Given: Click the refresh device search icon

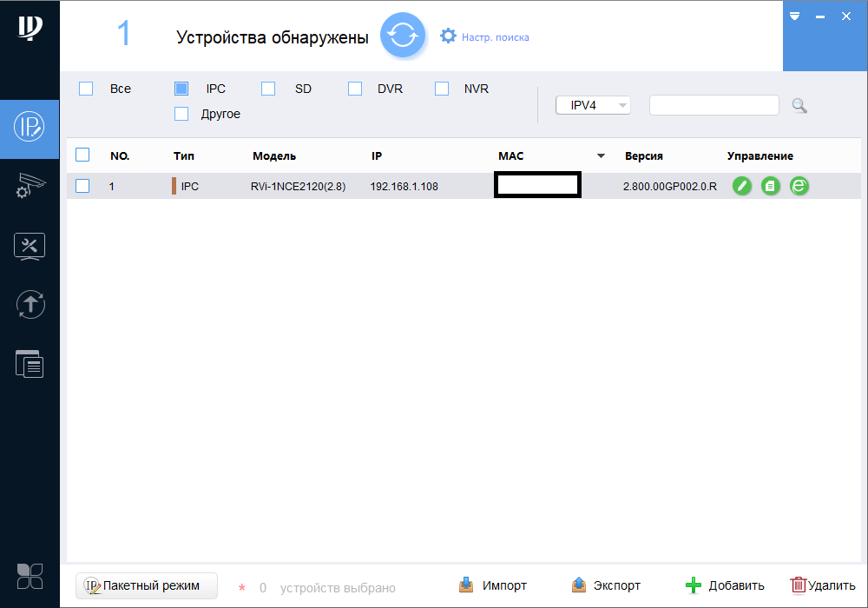Looking at the screenshot, I should click(x=403, y=36).
